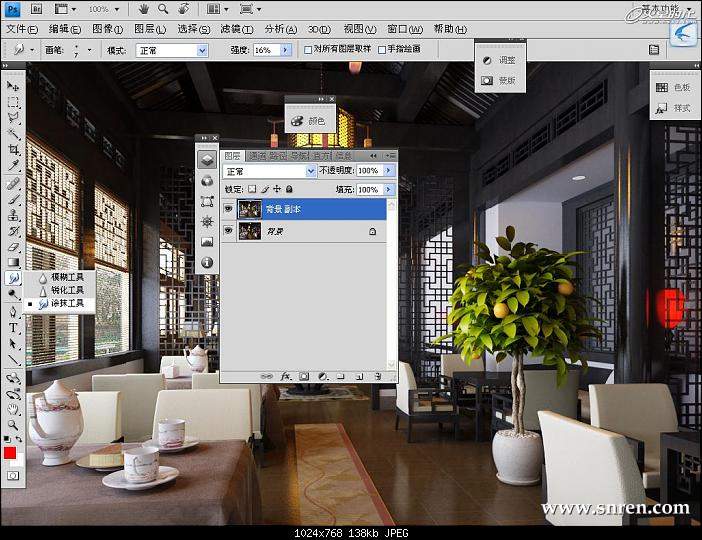Open the 图像 menu
Viewport: 702px width, 540px height.
pos(107,29)
